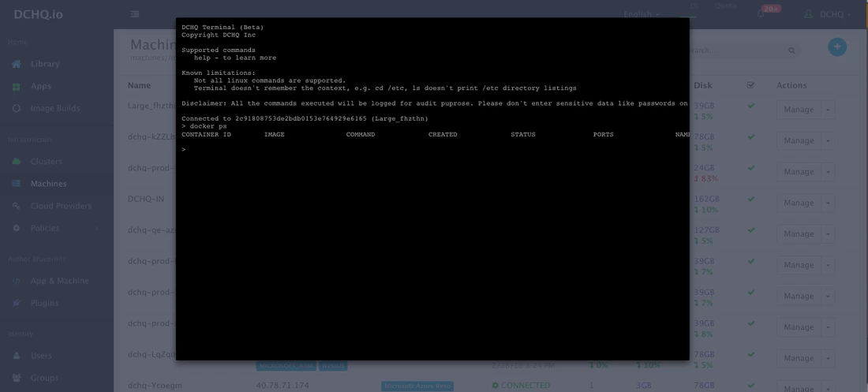Toggle the check mark in the 24GB disk row
Viewport: 868px width, 392px height.
pos(750,167)
